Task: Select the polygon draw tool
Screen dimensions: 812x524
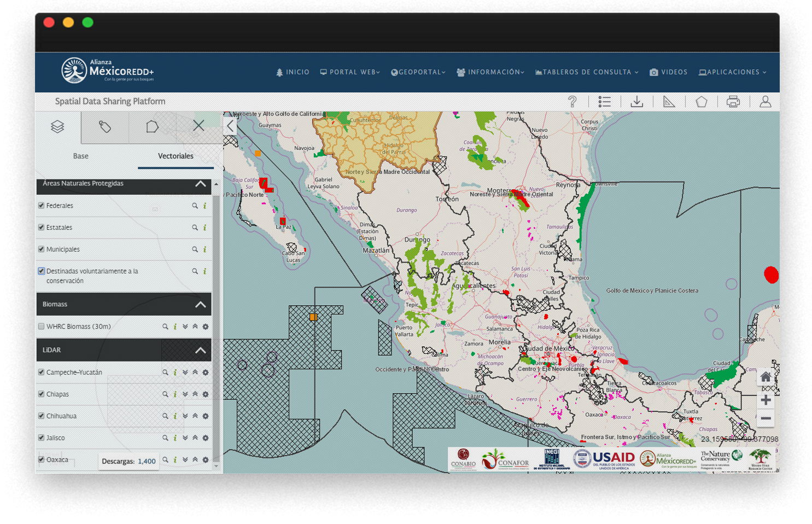Action: pos(701,102)
